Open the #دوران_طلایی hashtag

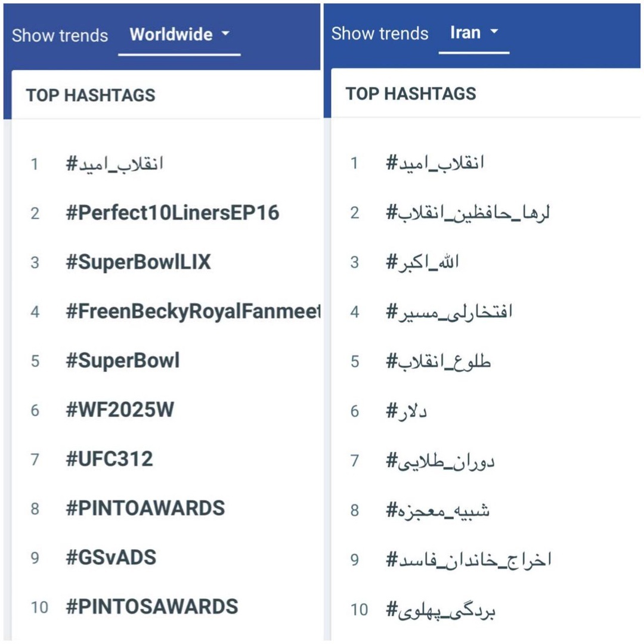[x=440, y=460]
